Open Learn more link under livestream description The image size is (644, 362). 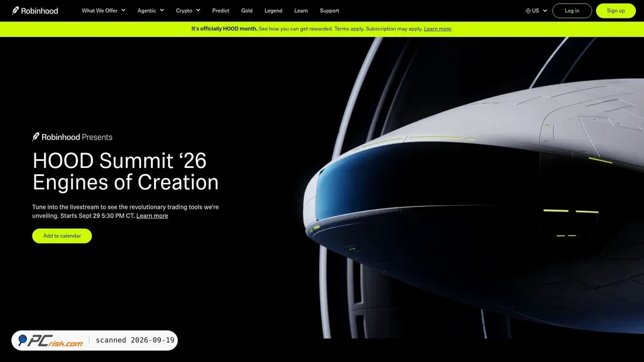(152, 216)
